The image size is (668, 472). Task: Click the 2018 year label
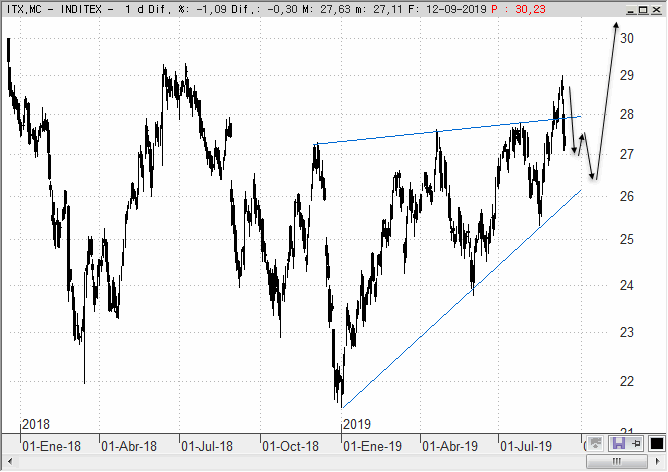point(36,424)
